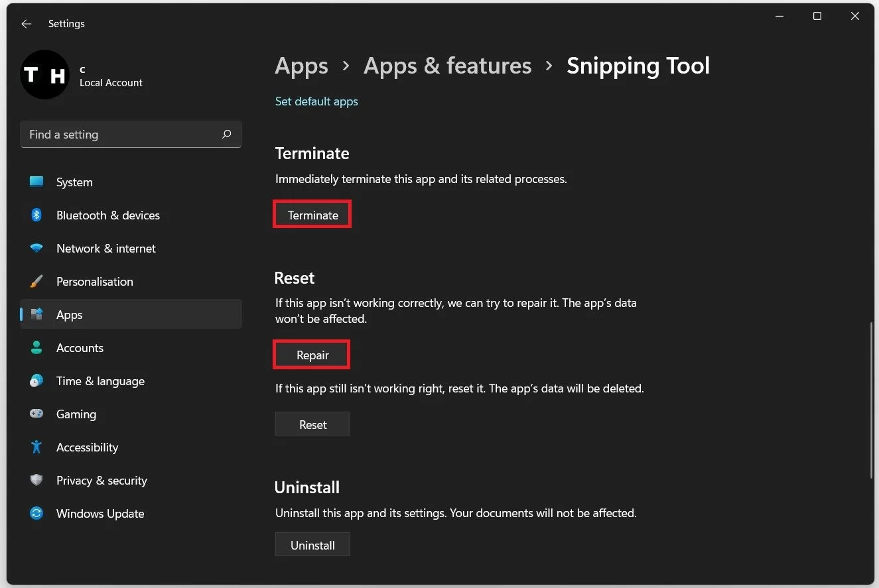Image resolution: width=879 pixels, height=588 pixels.
Task: Open Privacy & security shield icon
Action: (x=36, y=480)
